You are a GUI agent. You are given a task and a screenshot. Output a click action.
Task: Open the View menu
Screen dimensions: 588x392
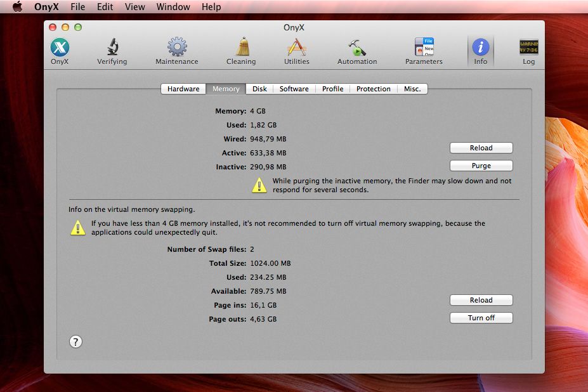point(135,7)
